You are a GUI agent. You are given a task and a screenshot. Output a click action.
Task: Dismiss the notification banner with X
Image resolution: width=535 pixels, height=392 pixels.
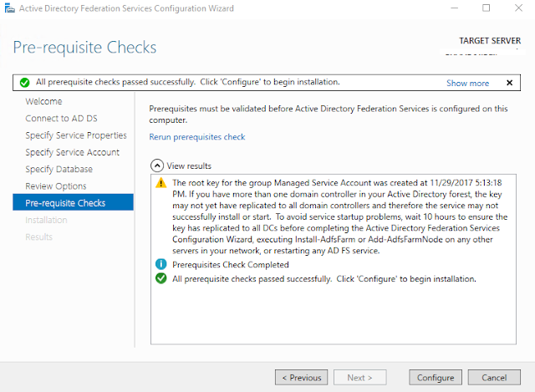[509, 83]
